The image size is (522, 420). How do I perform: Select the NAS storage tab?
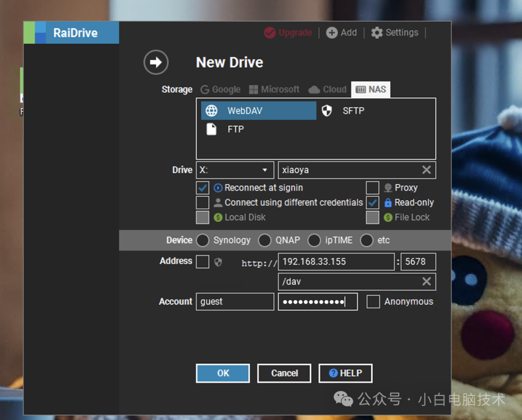point(371,89)
